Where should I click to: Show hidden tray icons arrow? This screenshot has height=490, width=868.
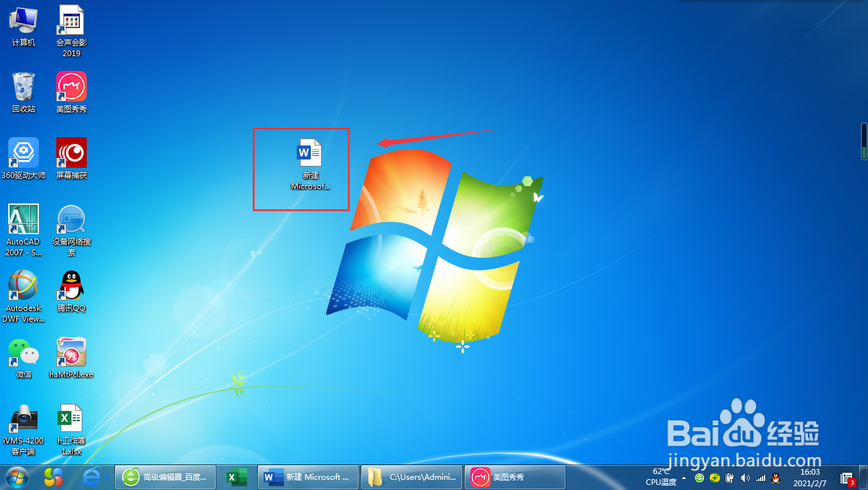(684, 477)
